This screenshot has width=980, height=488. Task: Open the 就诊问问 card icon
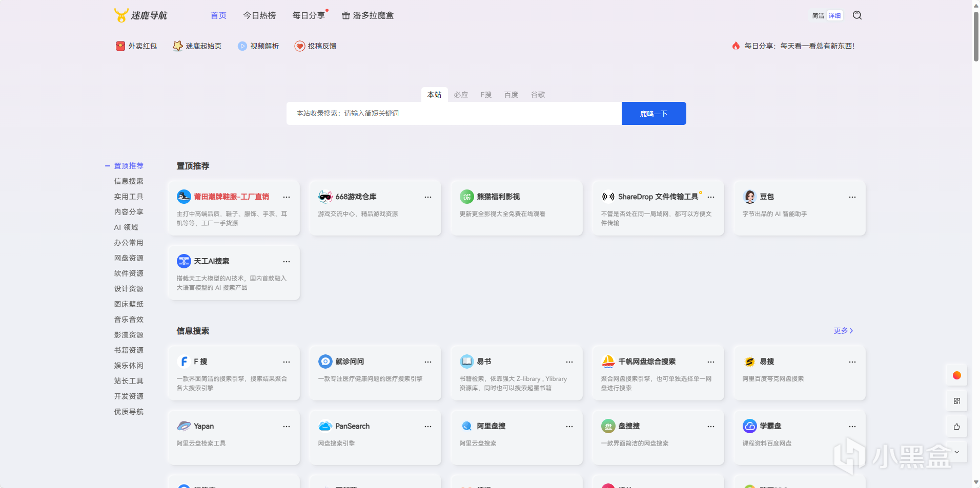point(325,362)
